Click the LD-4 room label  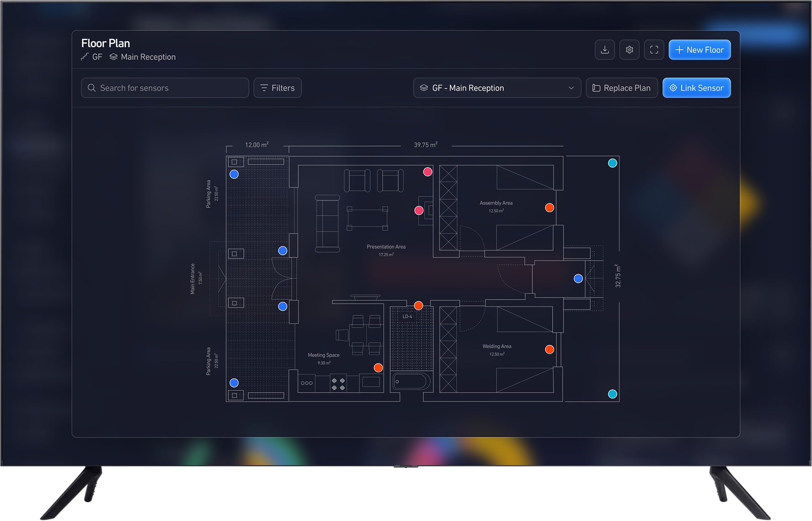point(407,316)
